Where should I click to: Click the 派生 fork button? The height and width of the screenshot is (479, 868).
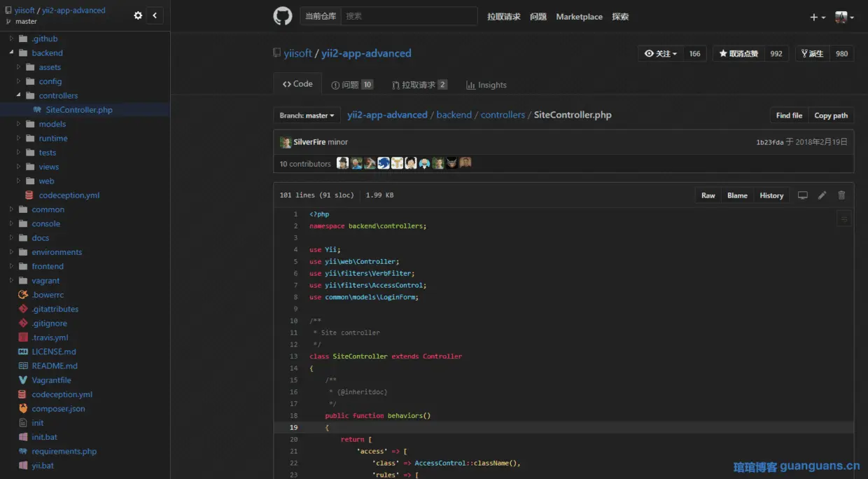click(812, 54)
